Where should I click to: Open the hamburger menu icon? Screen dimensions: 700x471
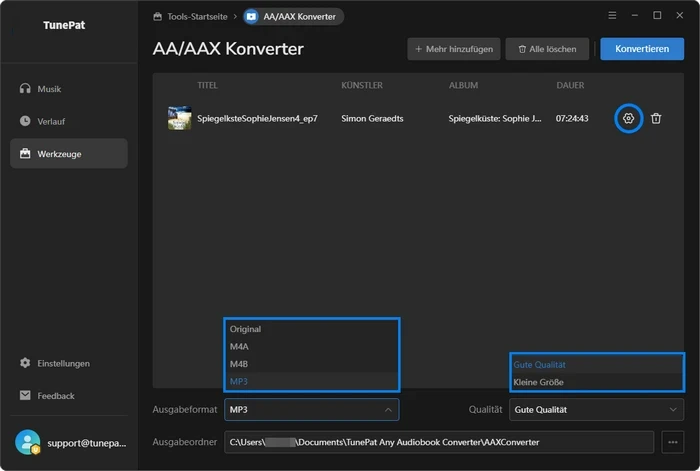(x=612, y=16)
